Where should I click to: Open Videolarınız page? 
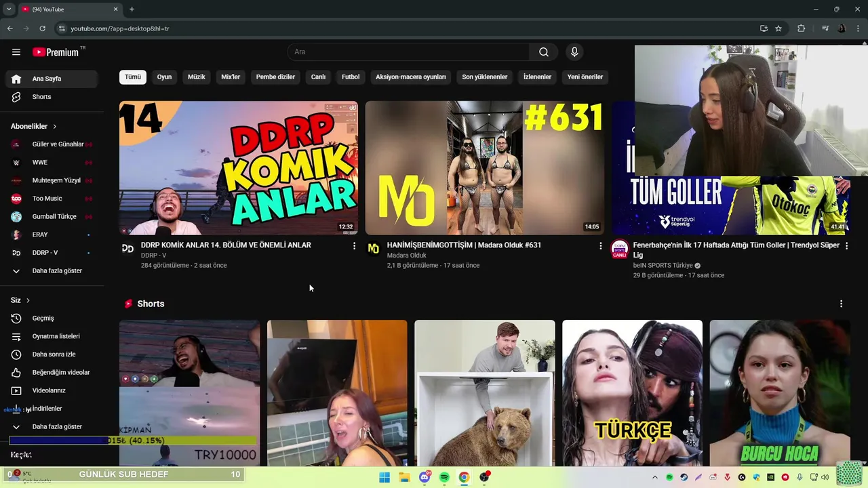tap(52, 390)
